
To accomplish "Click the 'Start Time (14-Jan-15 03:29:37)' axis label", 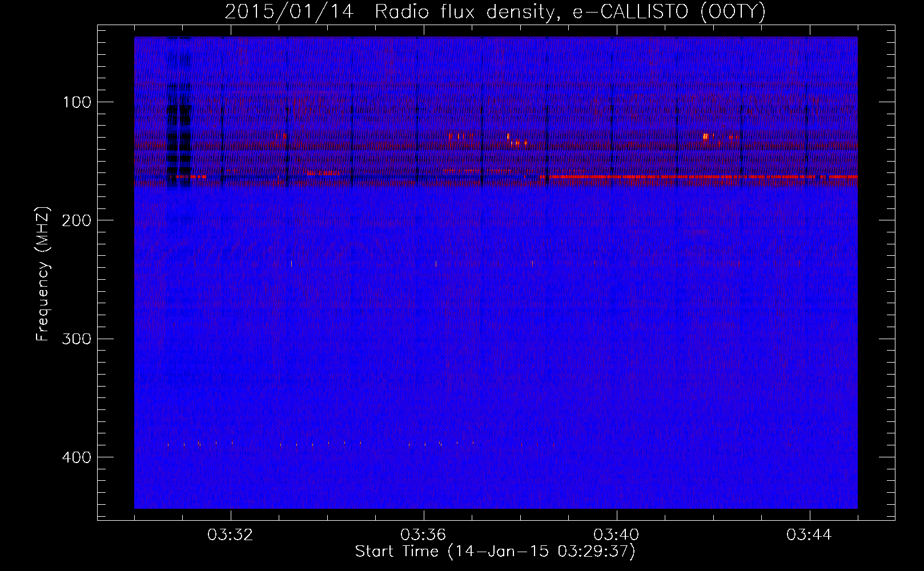I will tap(495, 551).
